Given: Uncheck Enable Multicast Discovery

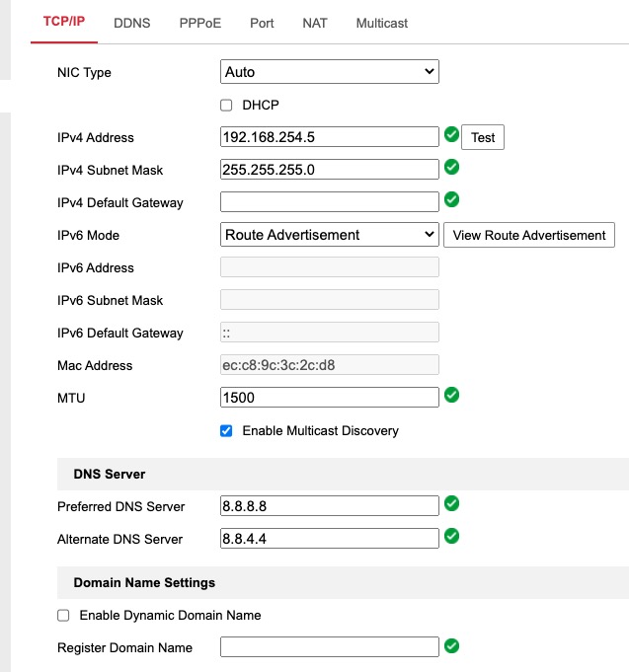Looking at the screenshot, I should coord(226,431).
